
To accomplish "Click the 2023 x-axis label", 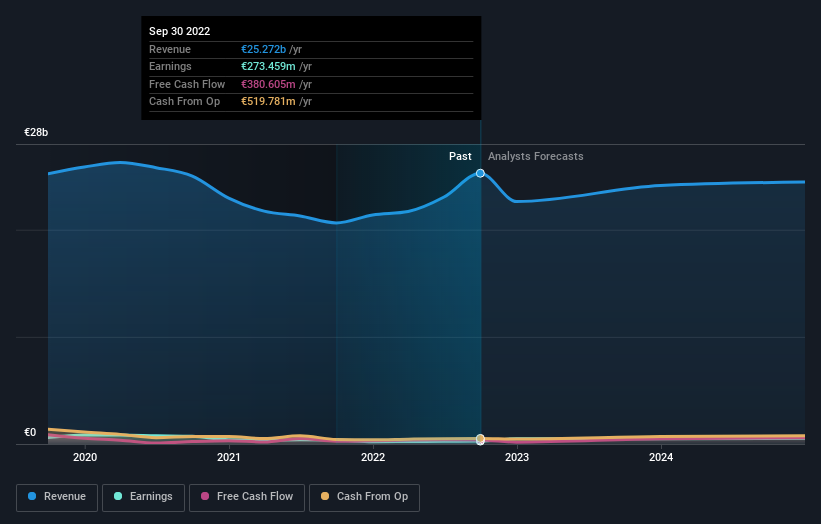I will 517,458.
